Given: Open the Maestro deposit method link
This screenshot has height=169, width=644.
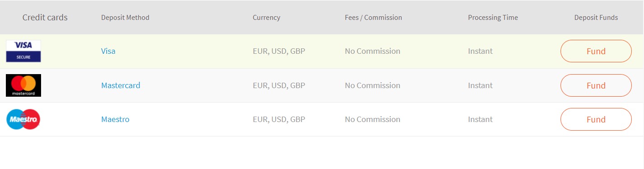Looking at the screenshot, I should (x=115, y=119).
